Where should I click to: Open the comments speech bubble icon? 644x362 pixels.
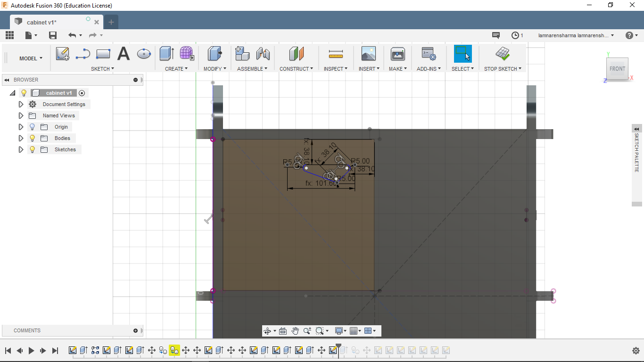(495, 35)
